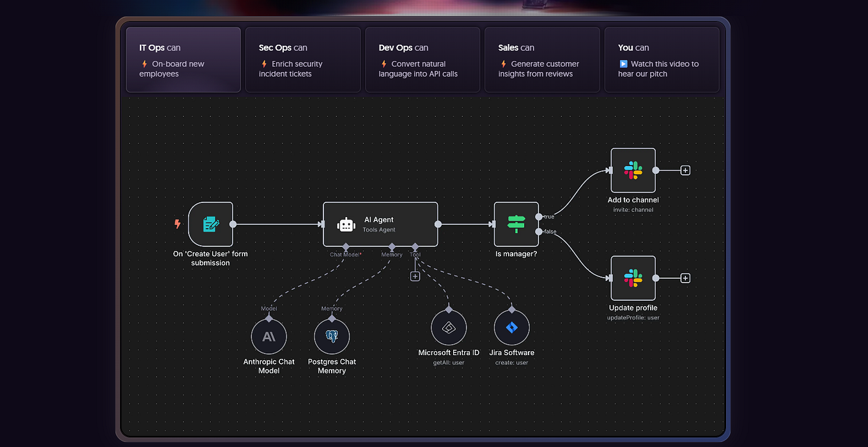The image size is (868, 447).
Task: Click the plus button under the Tool connector
Action: [x=415, y=276]
